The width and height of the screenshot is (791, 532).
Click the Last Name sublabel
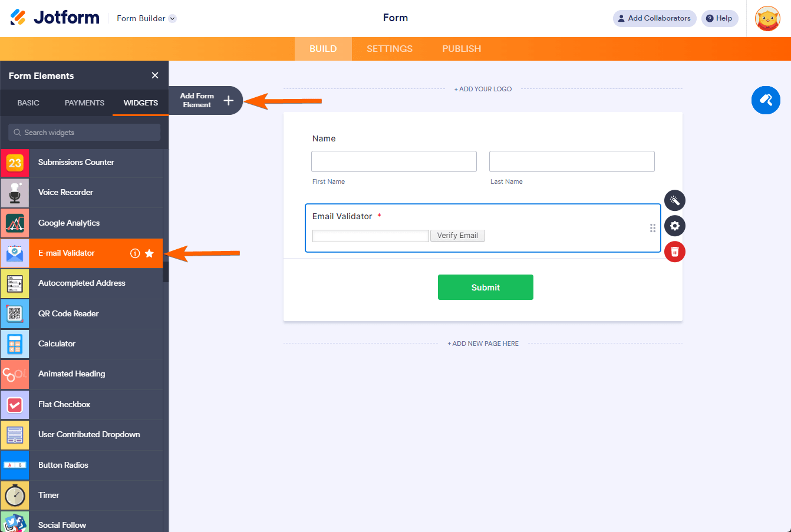click(506, 181)
